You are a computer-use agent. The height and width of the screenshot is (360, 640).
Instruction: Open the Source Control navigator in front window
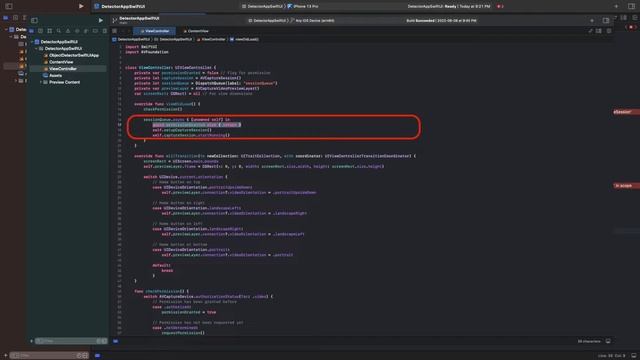(x=40, y=31)
